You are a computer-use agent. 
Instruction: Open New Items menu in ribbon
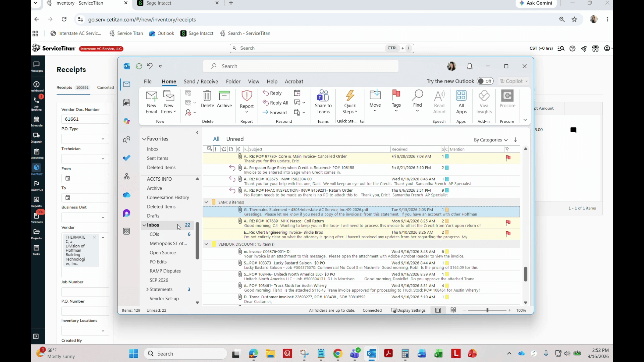168,102
